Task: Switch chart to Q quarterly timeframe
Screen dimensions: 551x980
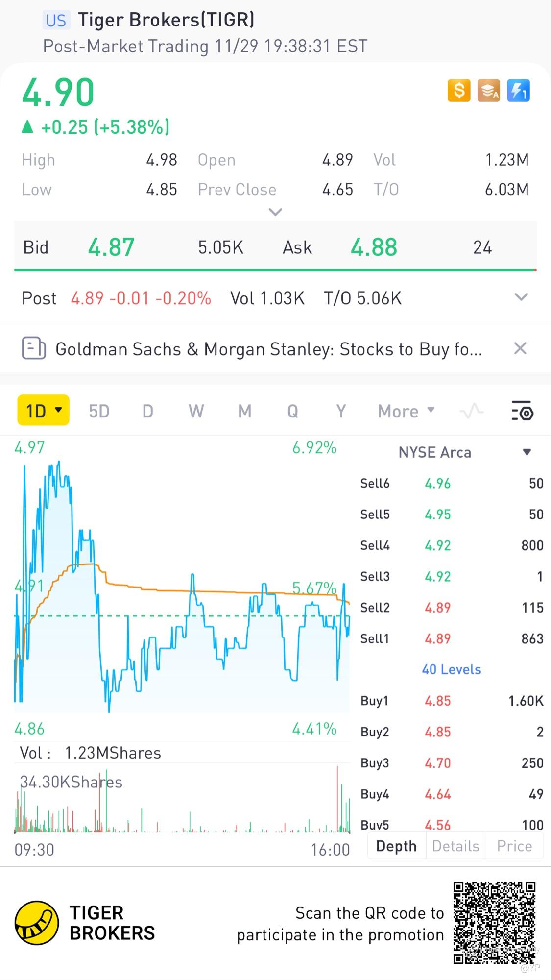Action: pyautogui.click(x=293, y=411)
